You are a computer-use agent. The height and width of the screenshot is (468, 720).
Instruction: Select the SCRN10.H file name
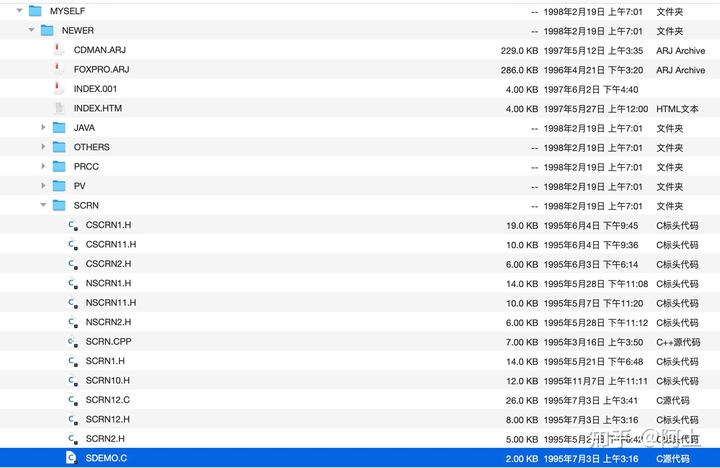[108, 381]
